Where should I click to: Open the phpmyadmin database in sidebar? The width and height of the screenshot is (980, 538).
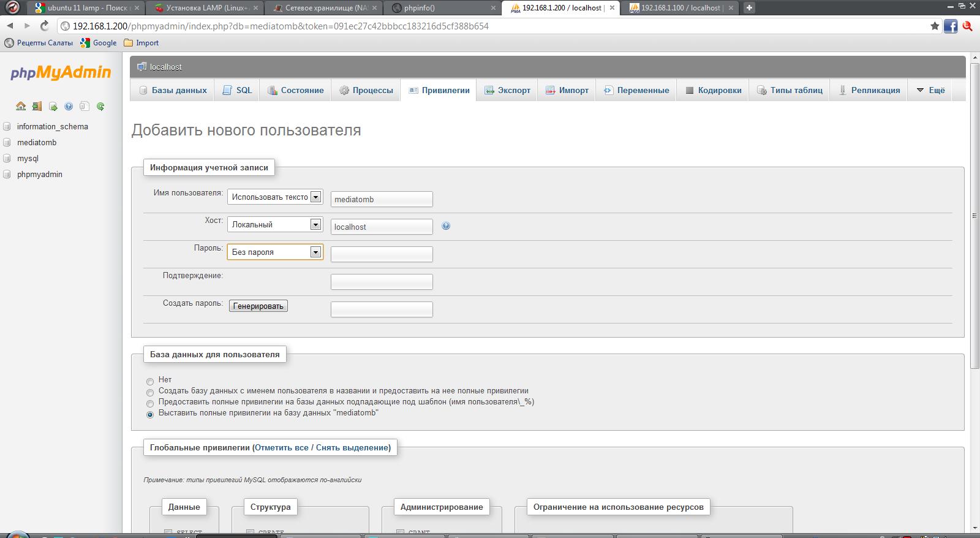pyautogui.click(x=40, y=174)
